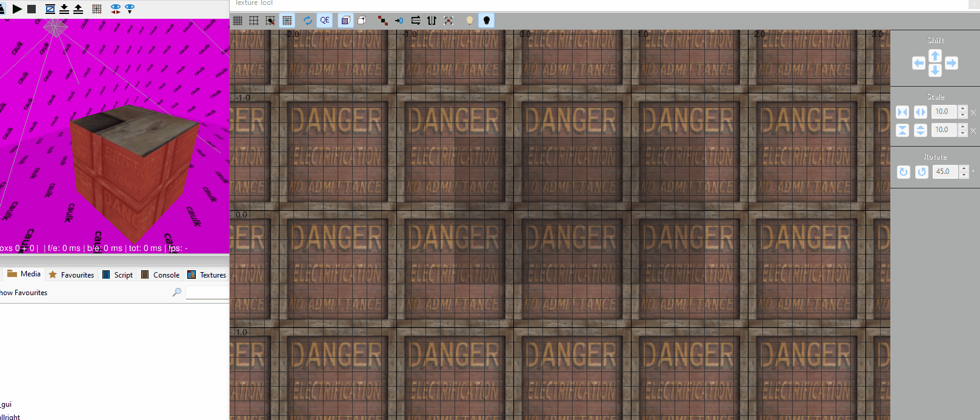Image resolution: width=980 pixels, height=420 pixels.
Task: Open the Media tab
Action: 24,274
